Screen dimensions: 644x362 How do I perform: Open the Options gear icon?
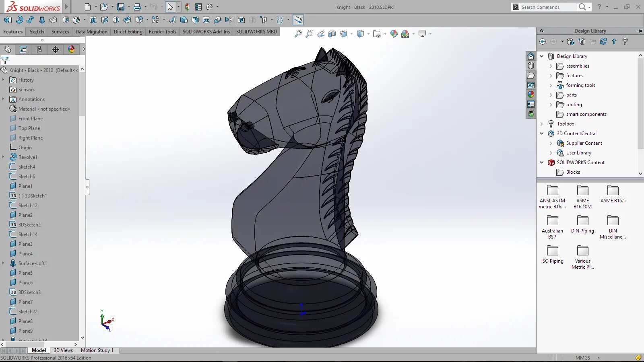pyautogui.click(x=209, y=7)
